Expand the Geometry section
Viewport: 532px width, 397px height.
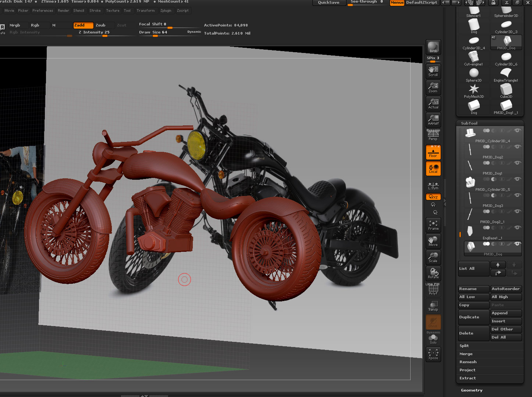471,390
